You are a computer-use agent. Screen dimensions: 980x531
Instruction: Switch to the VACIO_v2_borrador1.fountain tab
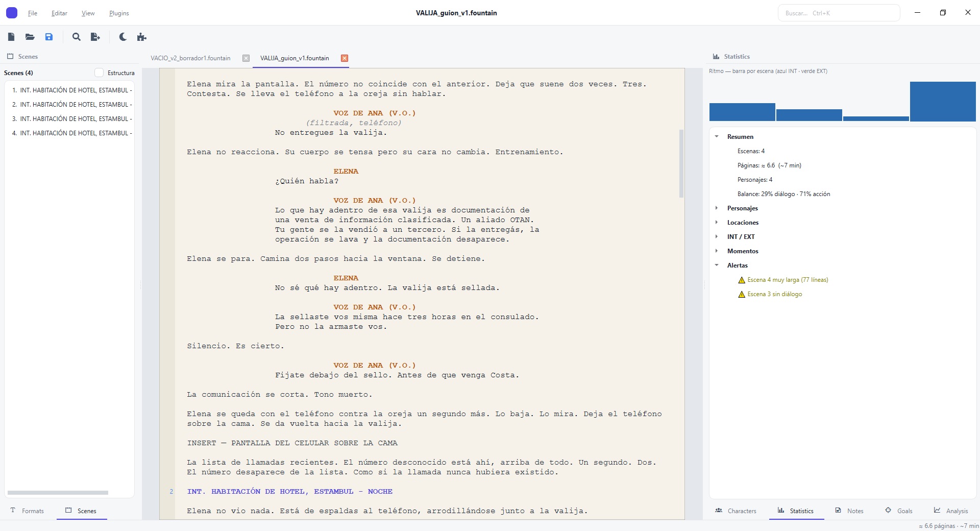click(x=190, y=58)
